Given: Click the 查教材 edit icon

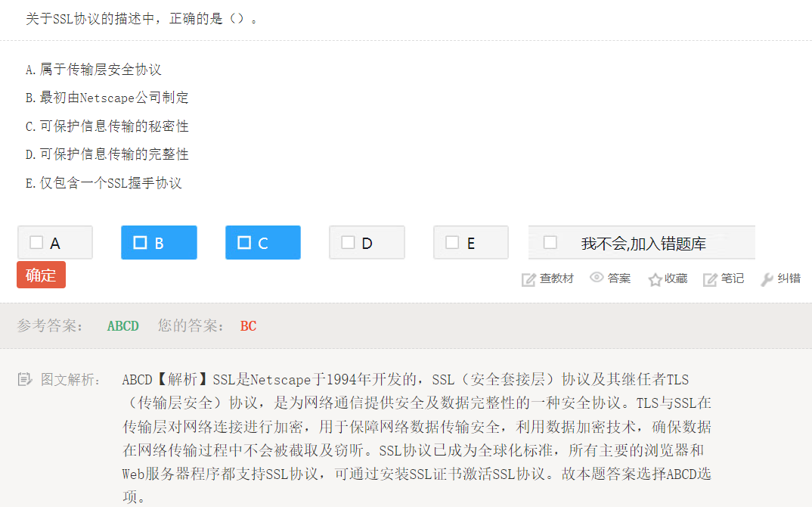Looking at the screenshot, I should pyautogui.click(x=528, y=279).
